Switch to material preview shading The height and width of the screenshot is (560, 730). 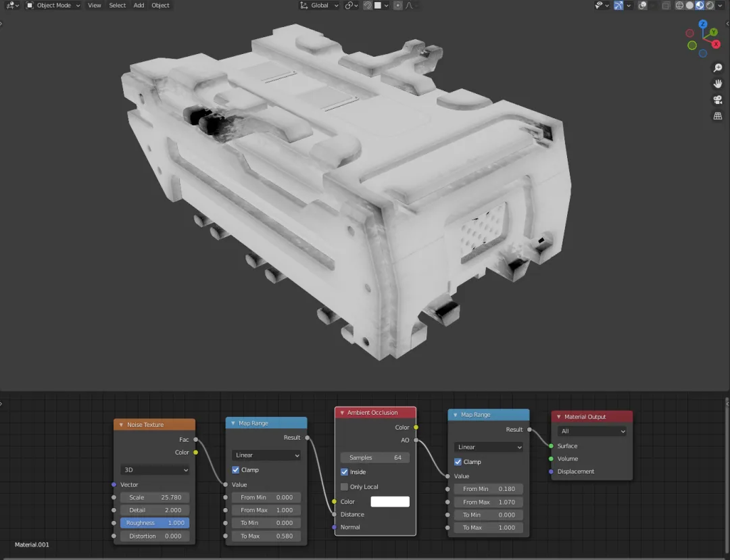[x=700, y=5]
